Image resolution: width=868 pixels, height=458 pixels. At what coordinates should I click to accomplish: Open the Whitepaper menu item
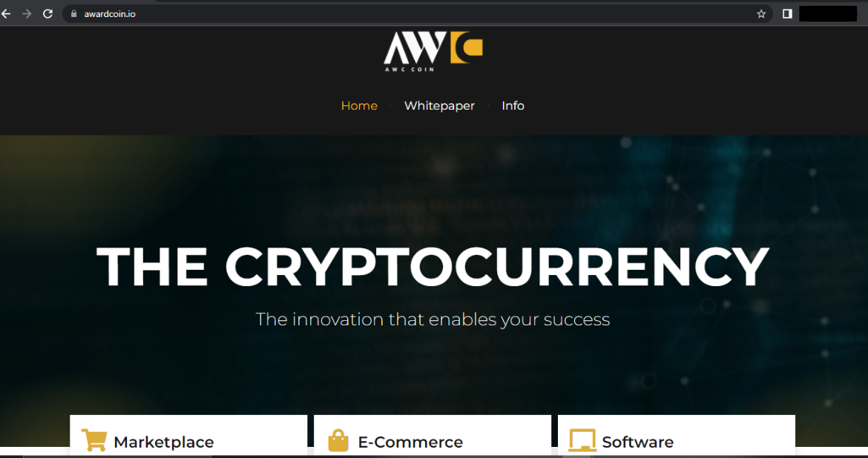439,106
